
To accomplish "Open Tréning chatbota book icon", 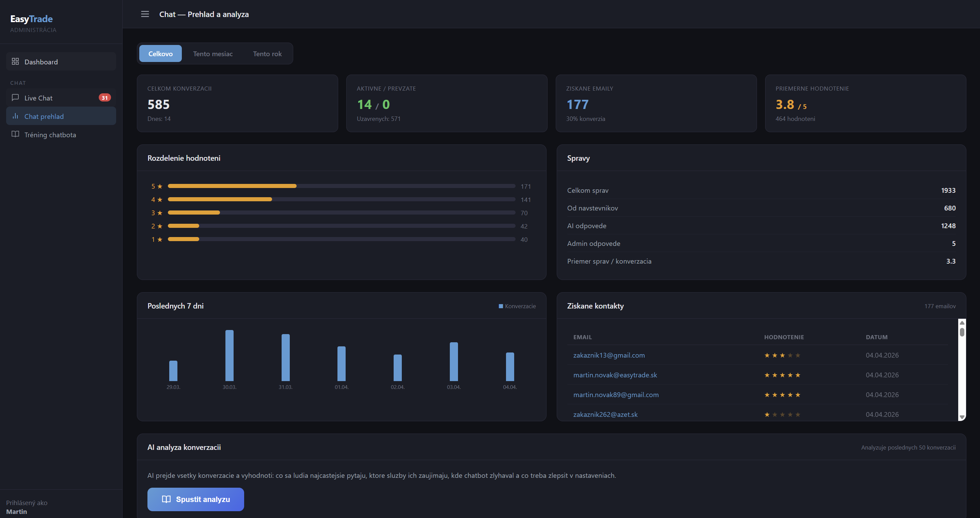I will point(15,134).
